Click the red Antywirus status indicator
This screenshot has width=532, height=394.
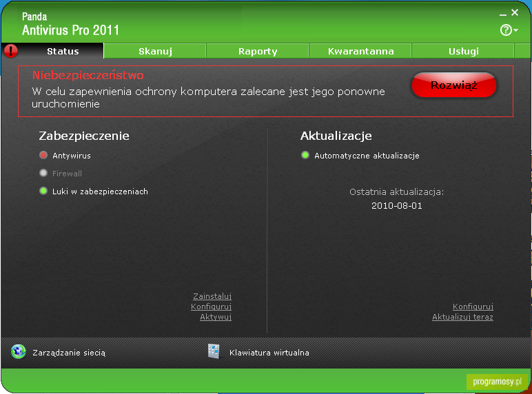tap(43, 155)
